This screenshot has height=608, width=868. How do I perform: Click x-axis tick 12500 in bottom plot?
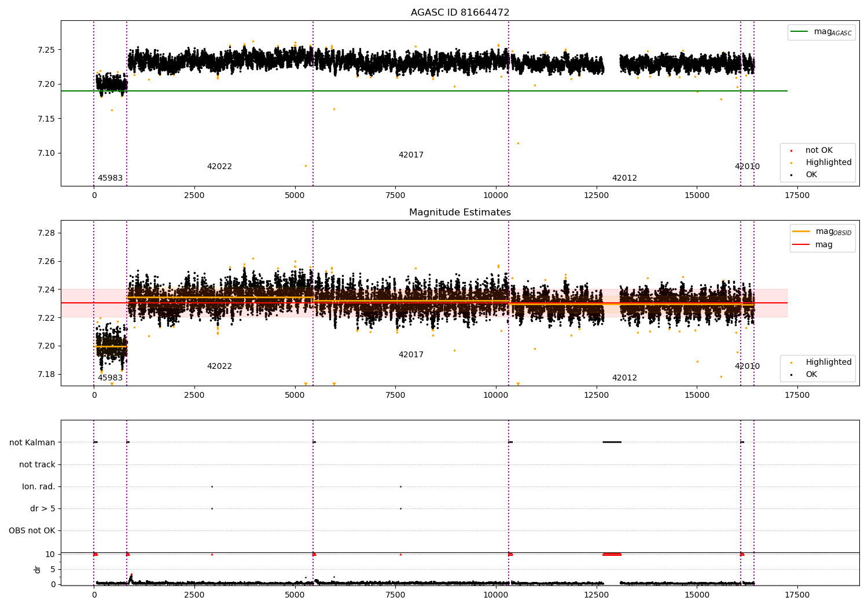(x=596, y=595)
